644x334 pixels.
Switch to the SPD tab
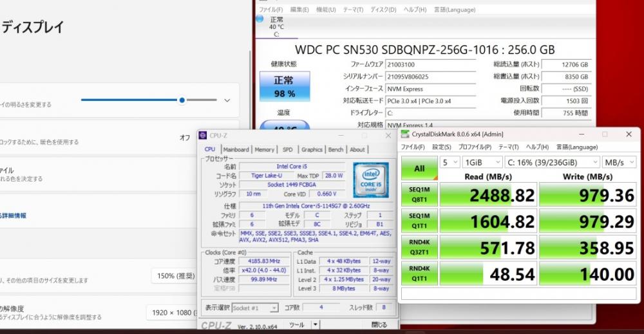tap(287, 150)
